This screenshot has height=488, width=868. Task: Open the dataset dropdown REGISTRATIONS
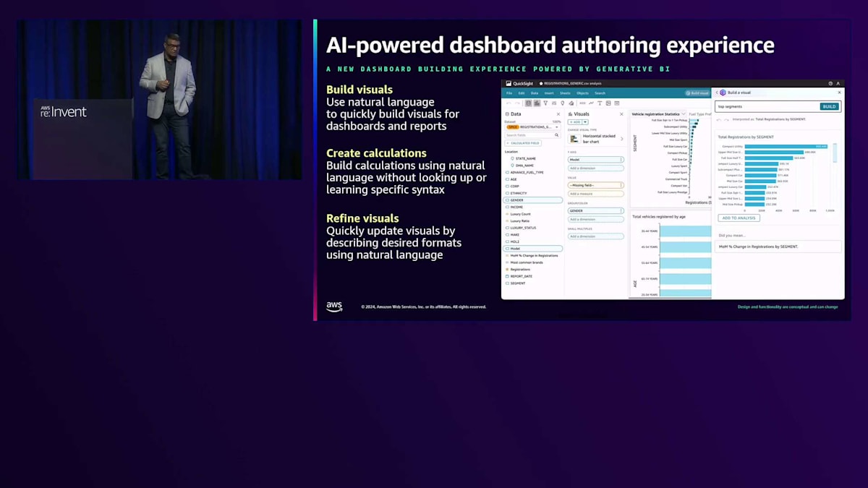(x=532, y=127)
